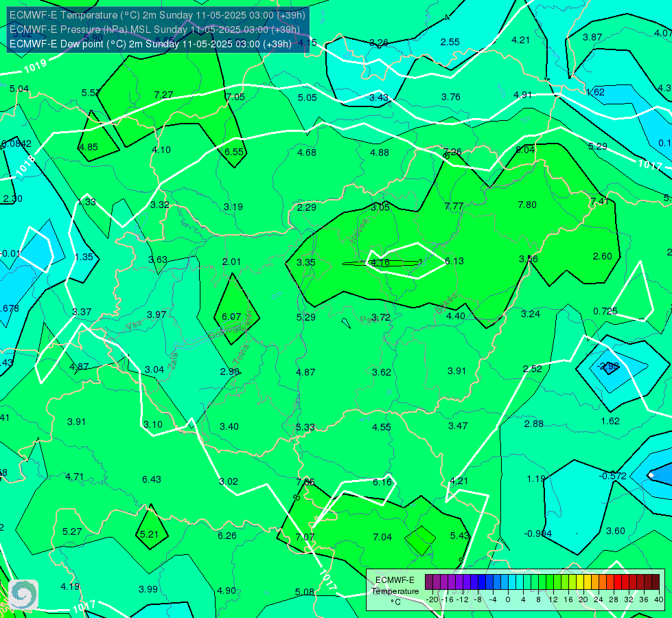Click the swirl logo icon at the bottom-left corner

click(23, 595)
